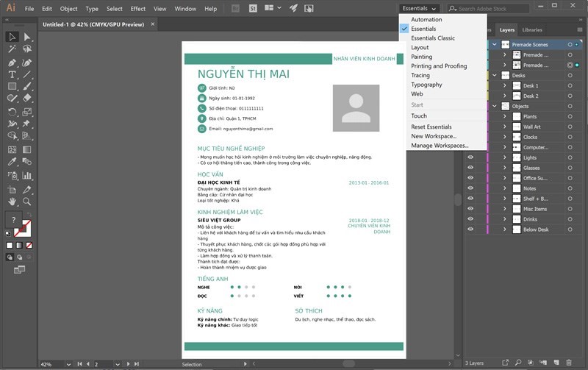Select the Selection tool arrow
588x370 pixels.
12,37
